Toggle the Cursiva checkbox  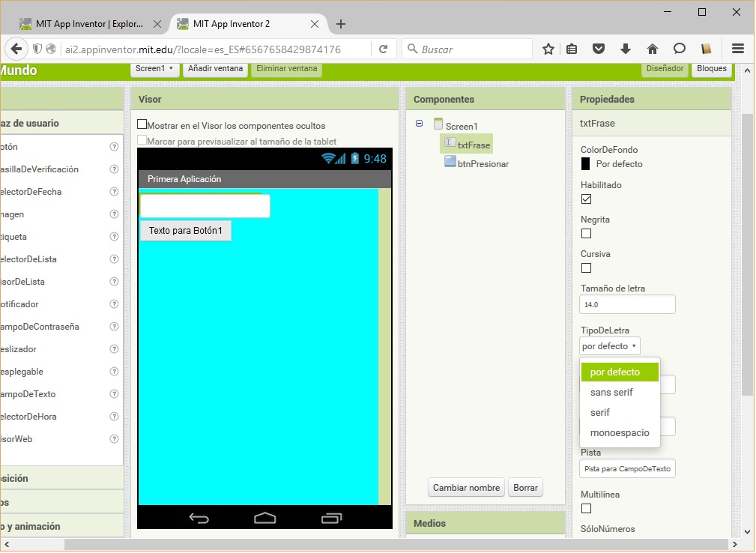[587, 268]
